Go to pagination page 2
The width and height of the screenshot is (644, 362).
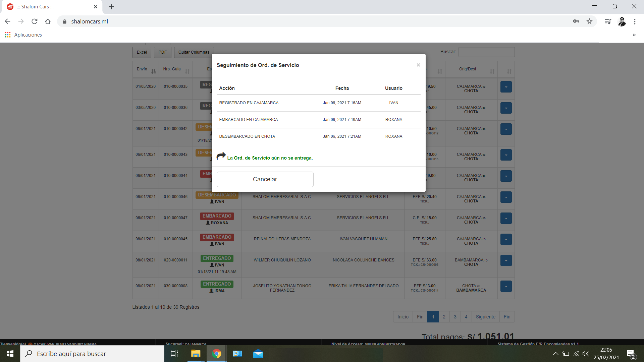(x=444, y=317)
